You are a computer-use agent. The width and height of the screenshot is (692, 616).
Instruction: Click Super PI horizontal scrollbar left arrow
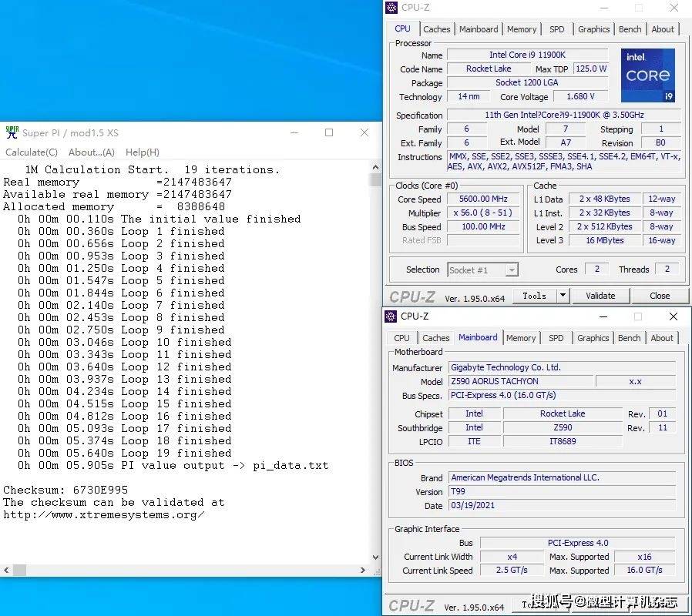tap(6, 570)
